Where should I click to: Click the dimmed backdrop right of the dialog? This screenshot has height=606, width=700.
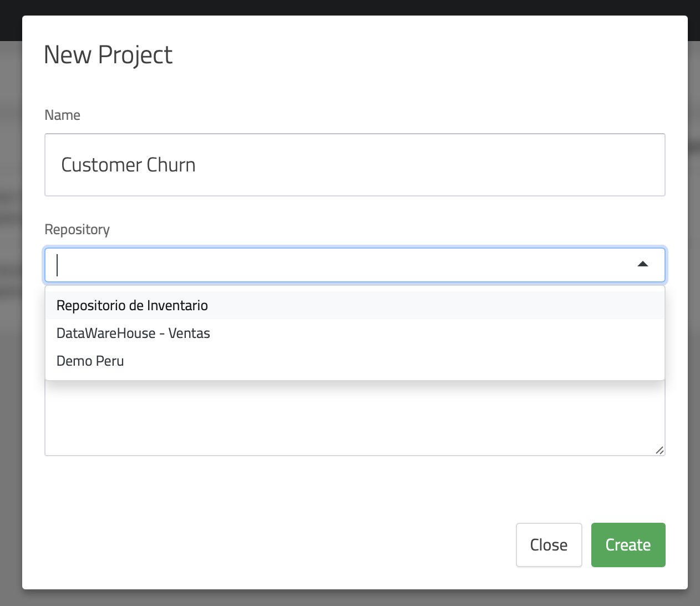(693, 333)
